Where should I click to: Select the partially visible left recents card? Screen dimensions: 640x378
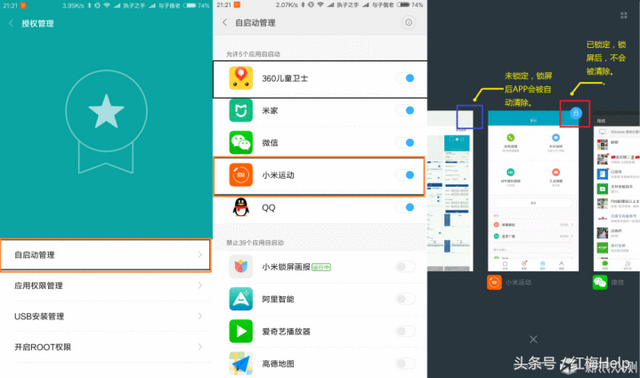click(450, 191)
